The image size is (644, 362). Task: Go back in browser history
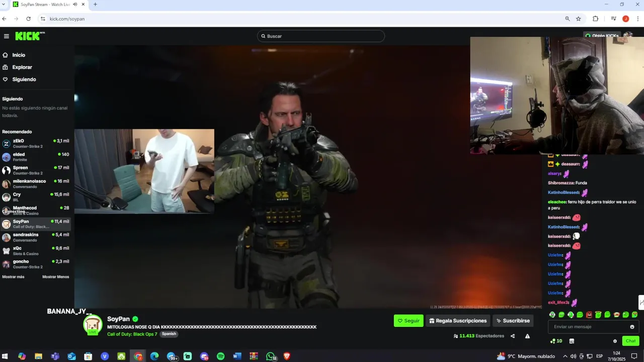tap(4, 19)
